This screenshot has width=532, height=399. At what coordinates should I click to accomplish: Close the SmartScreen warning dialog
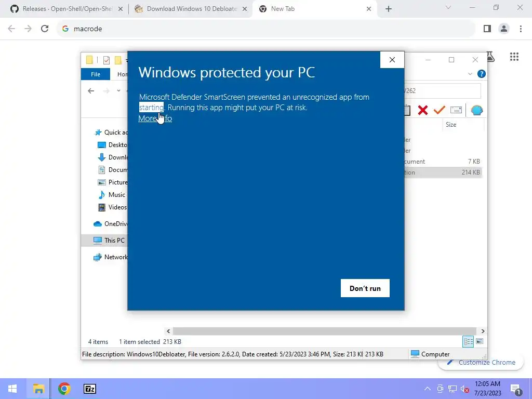392,60
